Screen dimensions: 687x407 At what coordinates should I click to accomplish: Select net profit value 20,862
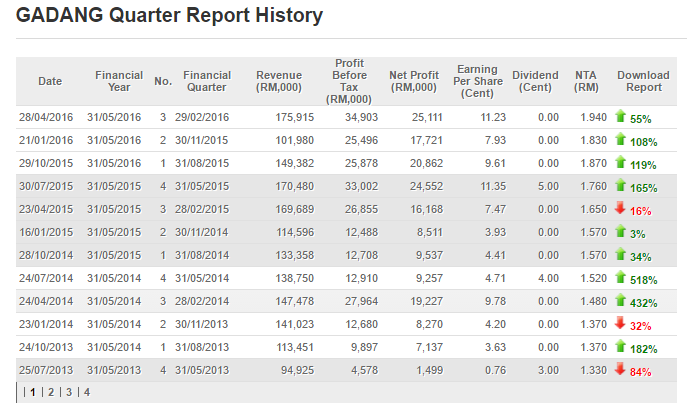point(426,163)
